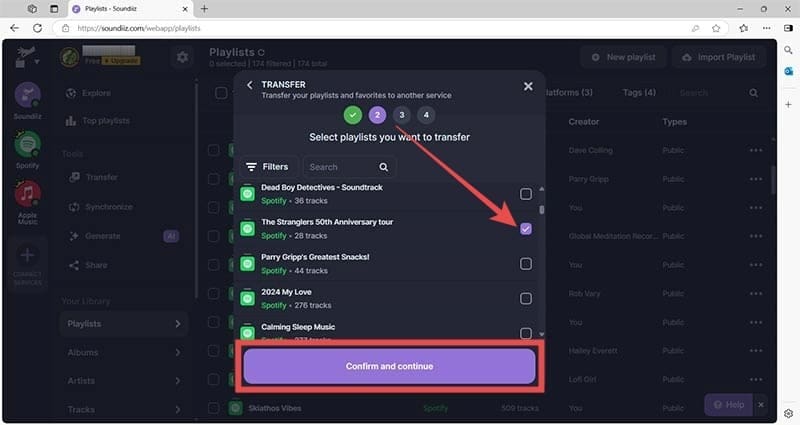The height and width of the screenshot is (425, 800).
Task: Click Connect Services plus button
Action: tap(28, 255)
